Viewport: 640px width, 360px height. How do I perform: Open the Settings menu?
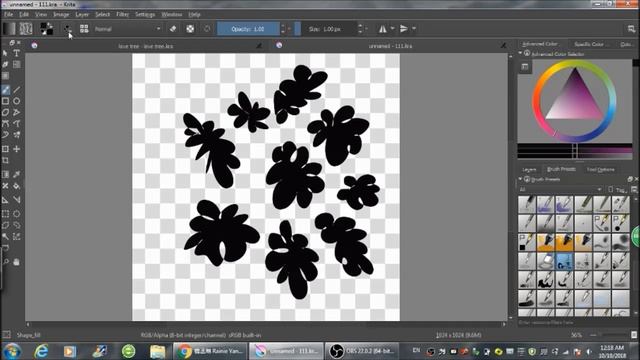145,14
